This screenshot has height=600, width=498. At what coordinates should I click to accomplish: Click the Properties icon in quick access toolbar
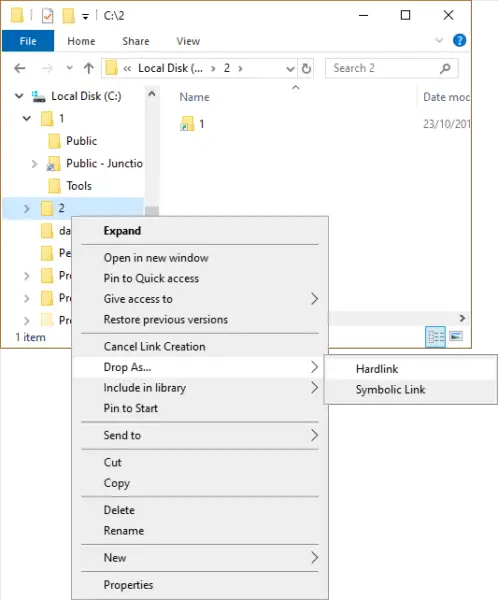47,16
